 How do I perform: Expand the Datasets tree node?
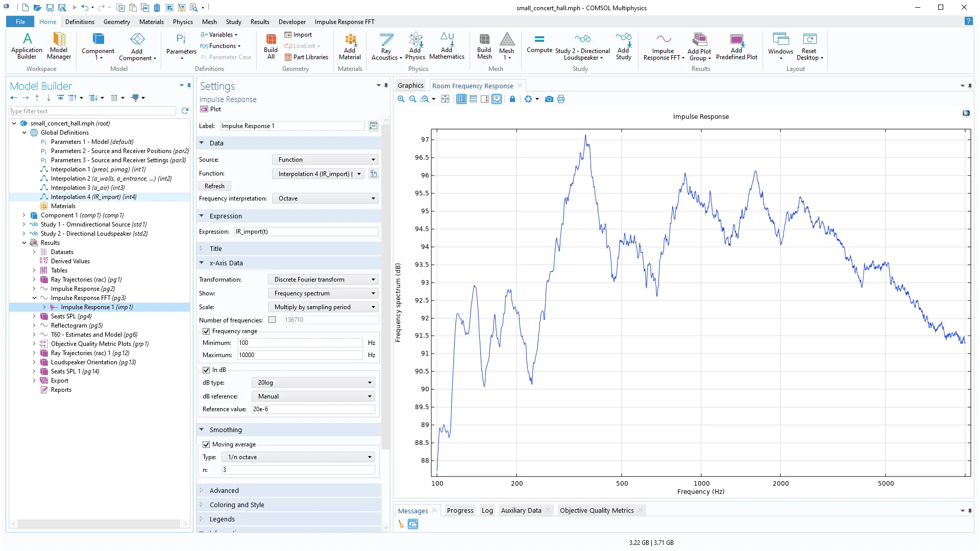click(34, 252)
